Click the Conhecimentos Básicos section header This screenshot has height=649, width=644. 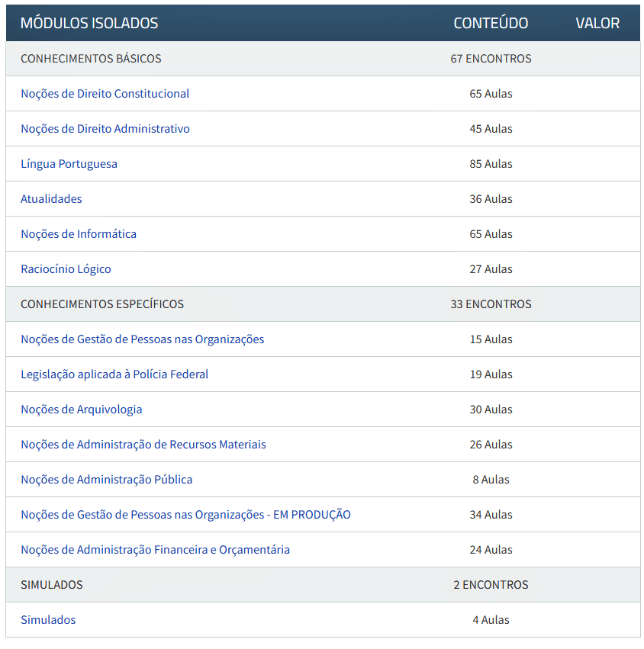pos(91,59)
